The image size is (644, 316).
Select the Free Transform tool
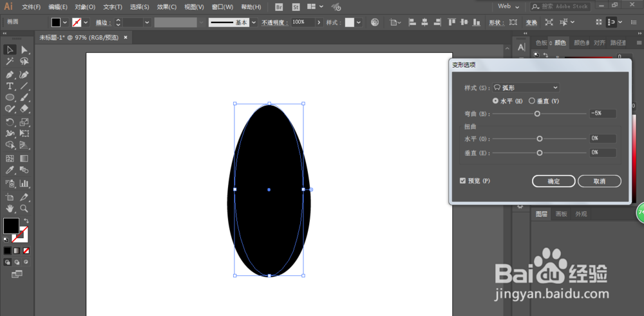[24, 133]
